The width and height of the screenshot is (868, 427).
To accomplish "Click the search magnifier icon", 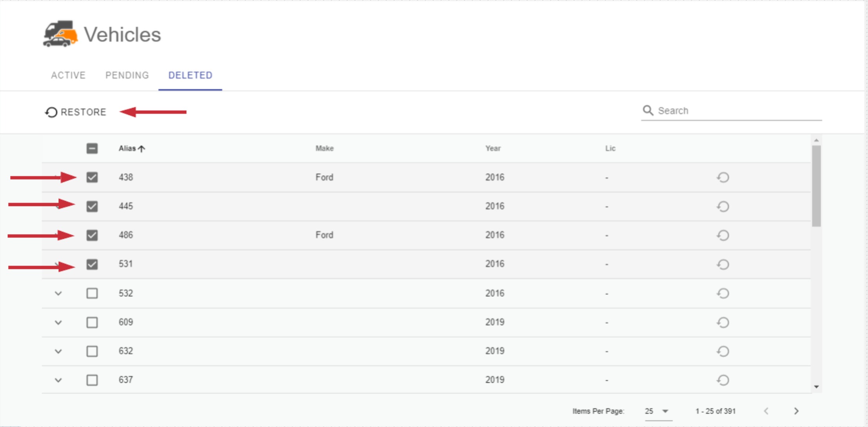I will (648, 111).
